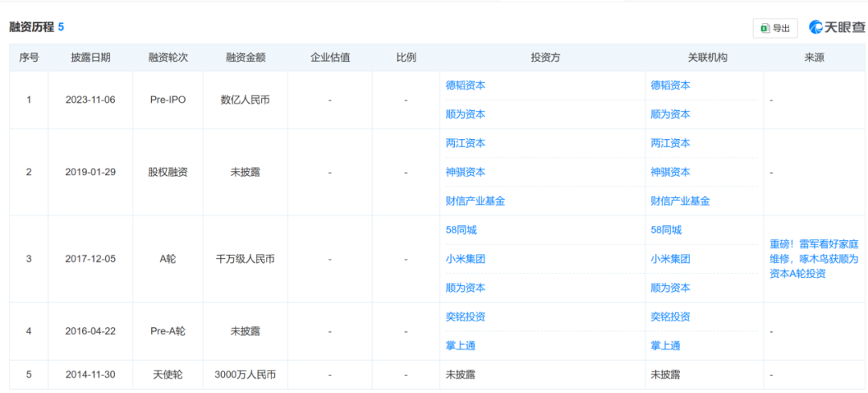Screen dimensions: 868x393
Task: Click the 天使轮 round cell
Action: pyautogui.click(x=168, y=375)
